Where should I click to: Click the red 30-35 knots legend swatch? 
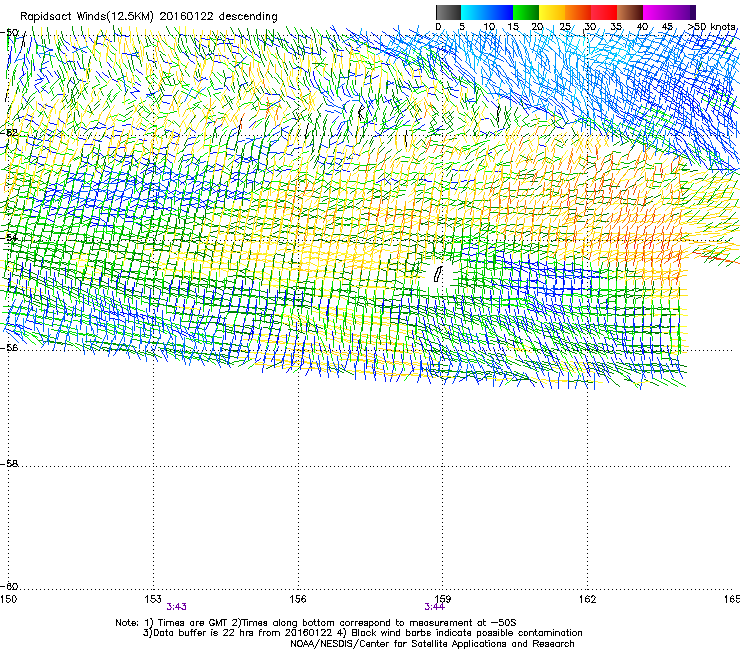coord(604,12)
